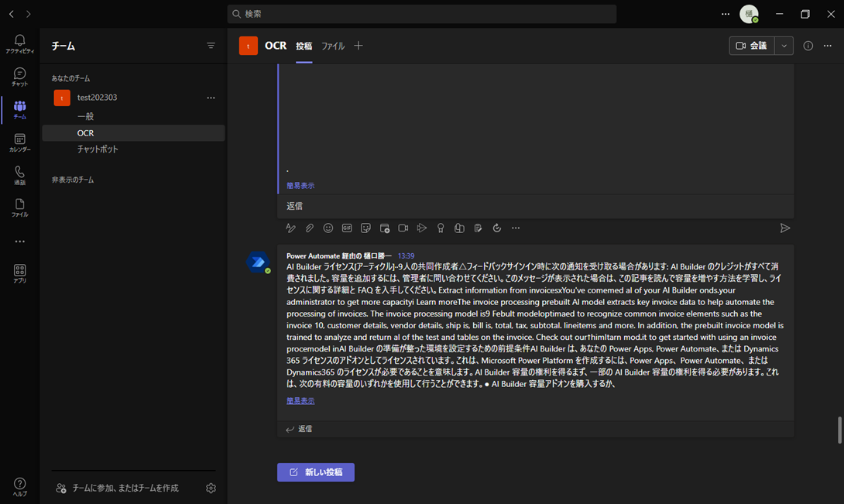Add a new tab with plus

coord(359,46)
